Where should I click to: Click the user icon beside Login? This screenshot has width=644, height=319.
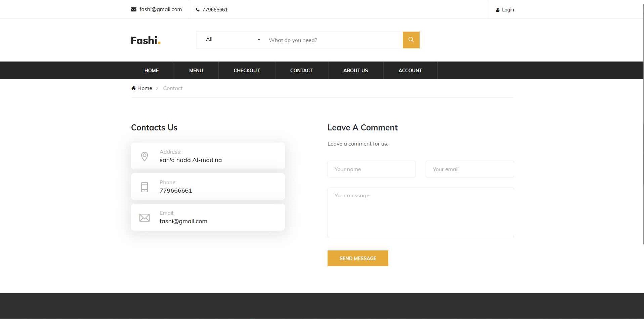(498, 10)
